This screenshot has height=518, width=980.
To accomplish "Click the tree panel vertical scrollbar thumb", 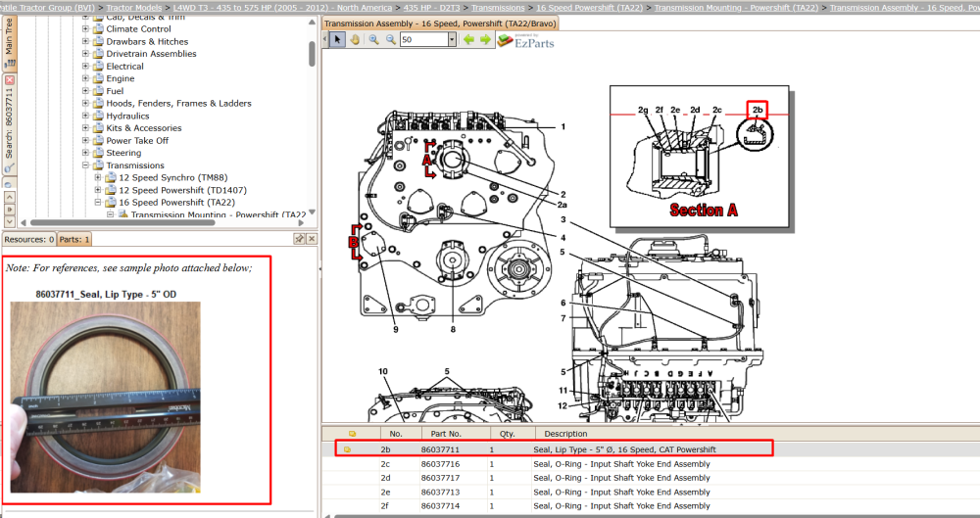I will click(x=312, y=54).
